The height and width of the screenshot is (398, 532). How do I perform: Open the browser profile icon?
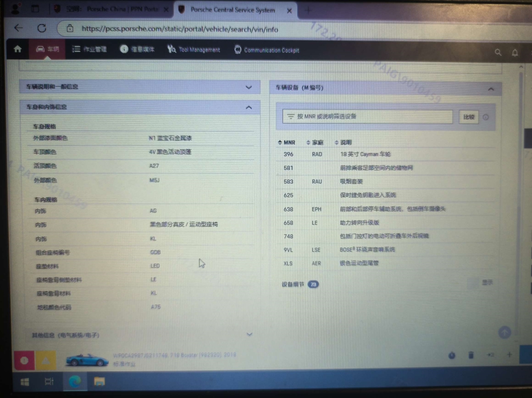click(x=15, y=8)
